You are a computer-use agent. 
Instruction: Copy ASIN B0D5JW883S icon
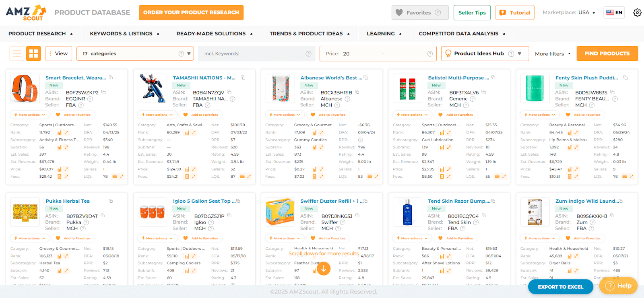click(x=612, y=92)
